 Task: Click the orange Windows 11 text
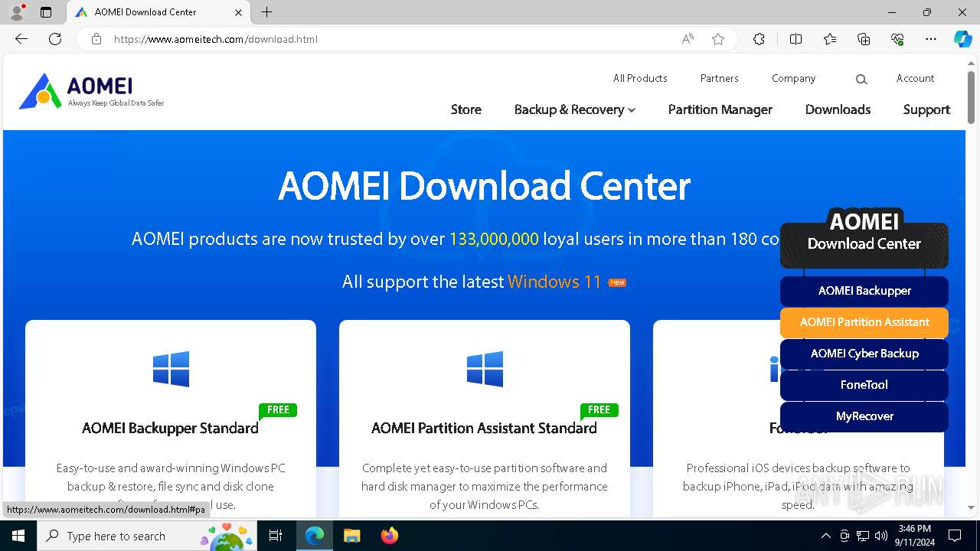[x=554, y=282]
